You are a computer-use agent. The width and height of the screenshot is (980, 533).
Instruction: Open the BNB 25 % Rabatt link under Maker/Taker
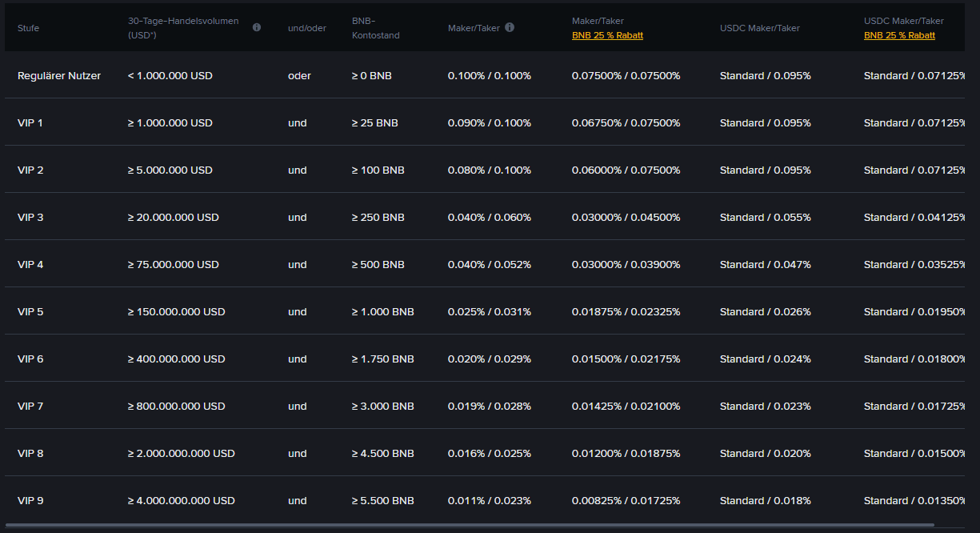coord(607,34)
